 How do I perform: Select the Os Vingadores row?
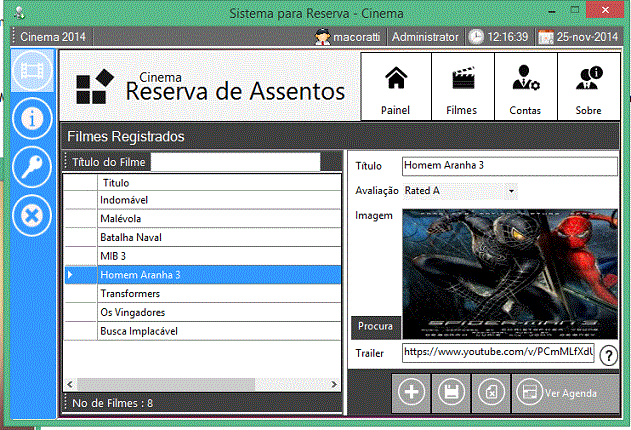click(202, 312)
